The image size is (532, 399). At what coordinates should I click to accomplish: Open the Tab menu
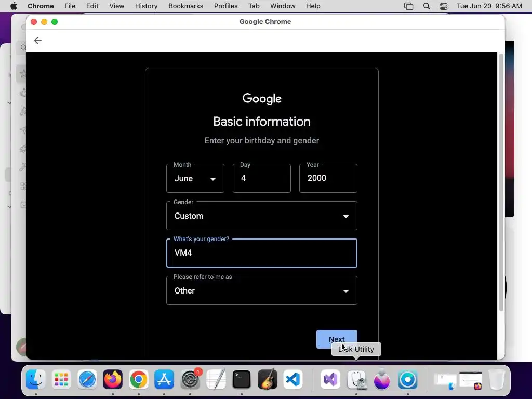[x=254, y=6]
